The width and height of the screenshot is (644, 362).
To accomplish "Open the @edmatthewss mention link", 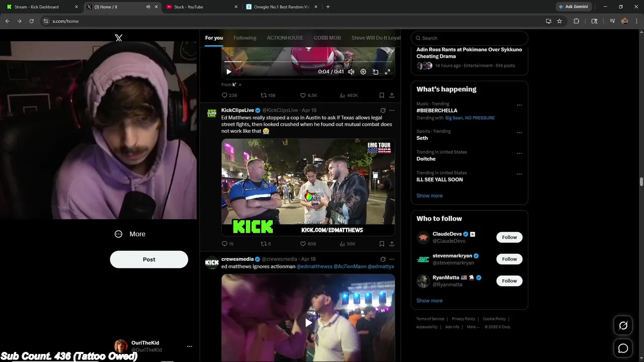I will [314, 266].
